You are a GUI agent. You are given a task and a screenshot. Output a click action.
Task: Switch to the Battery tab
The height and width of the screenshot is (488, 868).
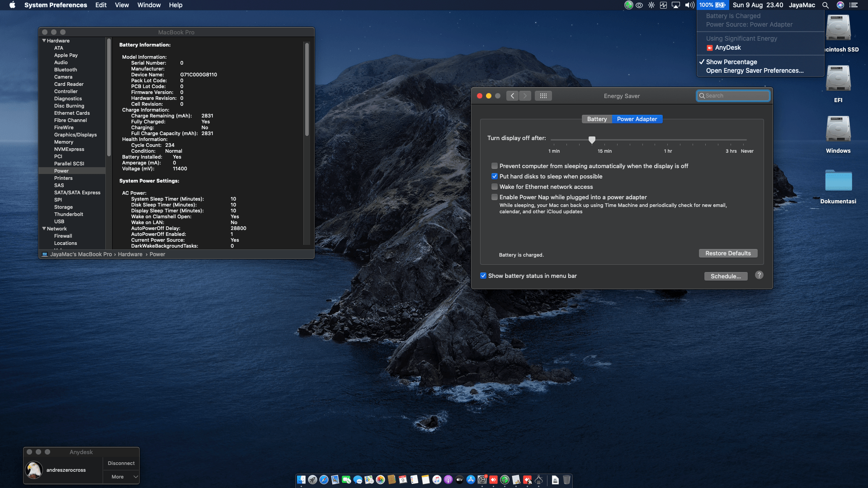coord(597,119)
